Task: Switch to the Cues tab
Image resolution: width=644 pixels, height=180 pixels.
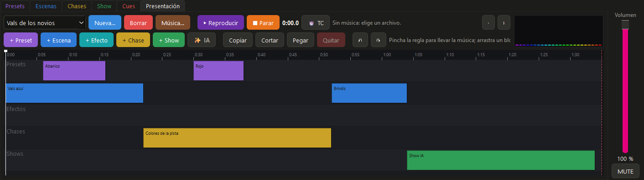Action: coord(129,6)
